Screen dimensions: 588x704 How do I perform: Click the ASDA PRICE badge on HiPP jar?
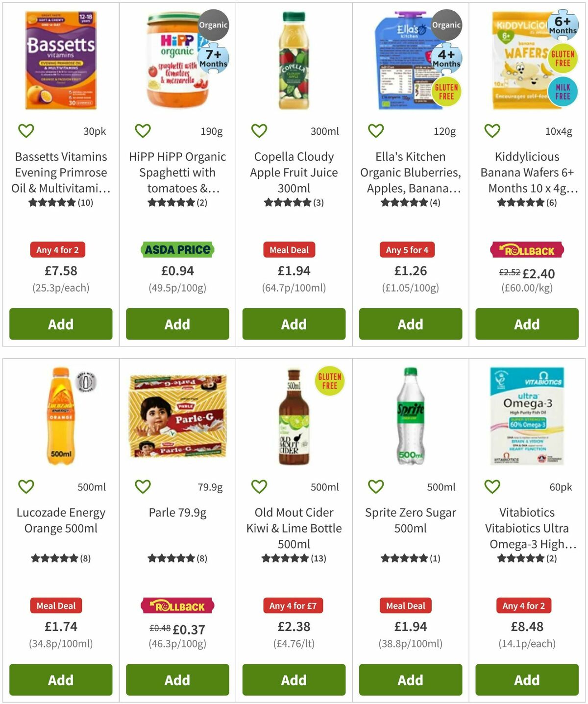click(x=177, y=250)
